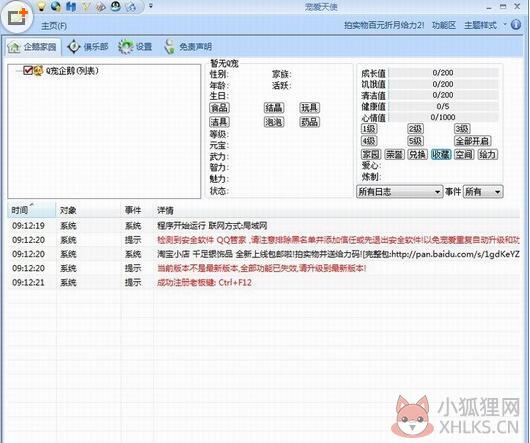
Task: Click the 食品 button
Action: [219, 108]
